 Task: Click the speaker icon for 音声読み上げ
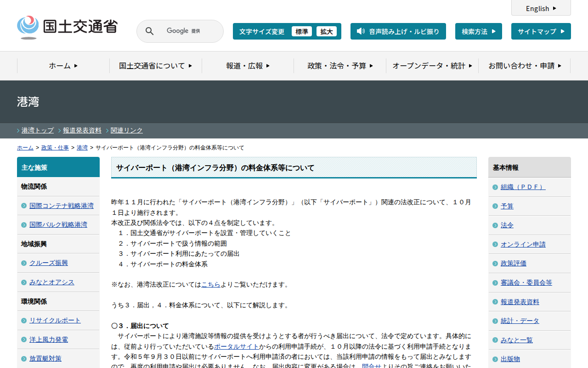pyautogui.click(x=361, y=31)
